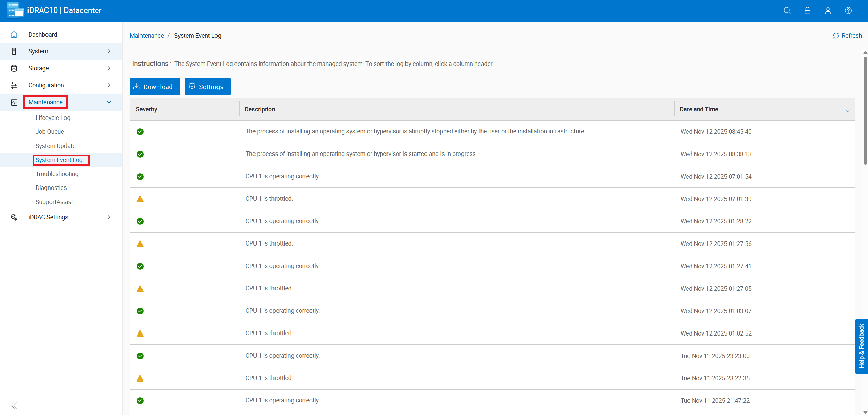
Task: Expand the System menu chevron
Action: click(109, 51)
